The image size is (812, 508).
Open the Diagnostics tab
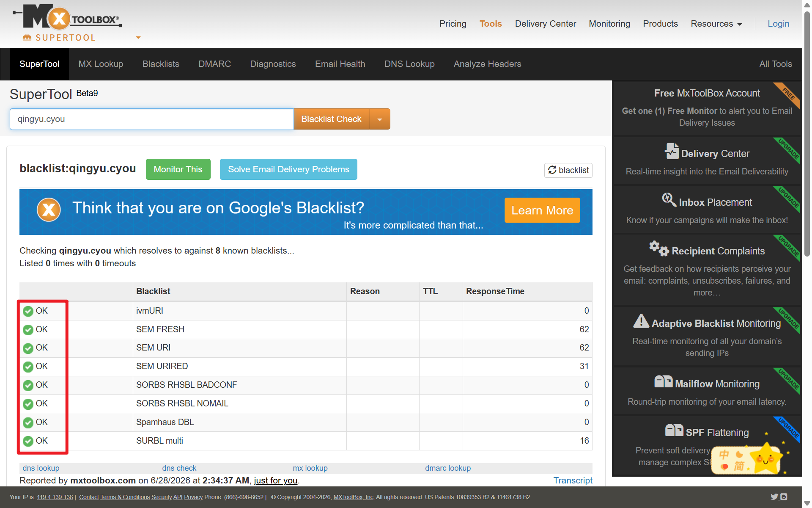click(x=273, y=64)
